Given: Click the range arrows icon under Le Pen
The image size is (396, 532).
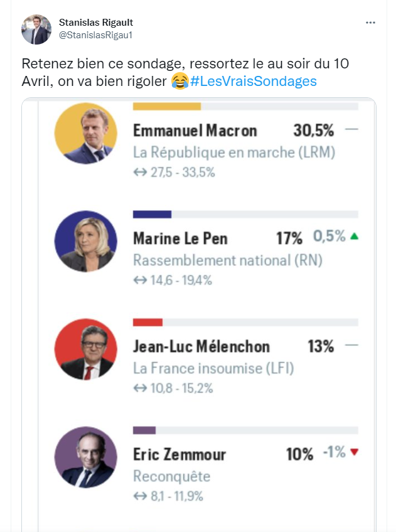Looking at the screenshot, I should point(140,280).
